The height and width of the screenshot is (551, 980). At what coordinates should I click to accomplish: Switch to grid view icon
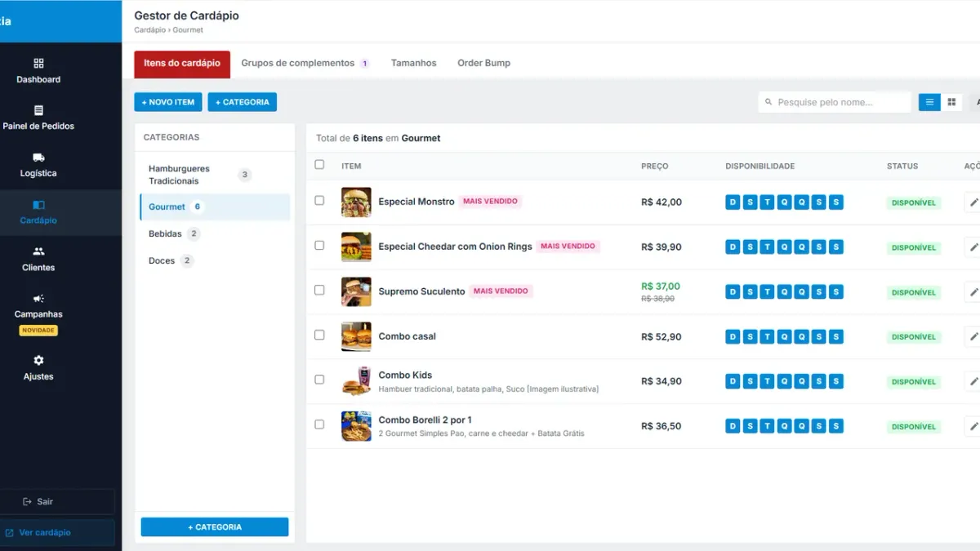tap(951, 102)
